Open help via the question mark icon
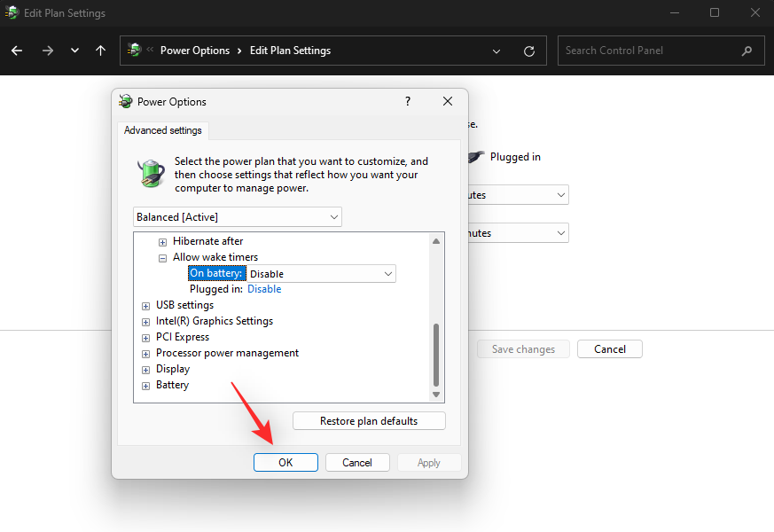Viewport: 774px width, 532px height. click(x=407, y=101)
